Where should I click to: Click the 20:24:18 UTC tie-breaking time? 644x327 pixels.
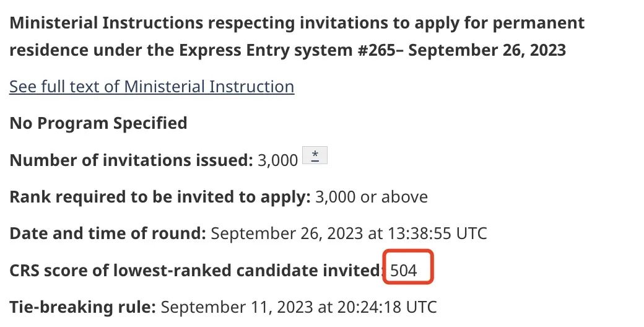point(387,307)
